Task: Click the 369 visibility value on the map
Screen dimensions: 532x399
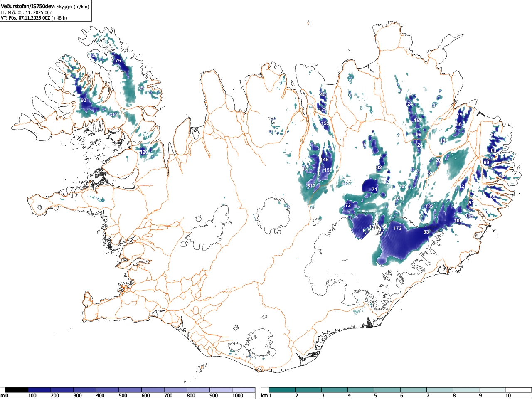Action: coord(403,186)
